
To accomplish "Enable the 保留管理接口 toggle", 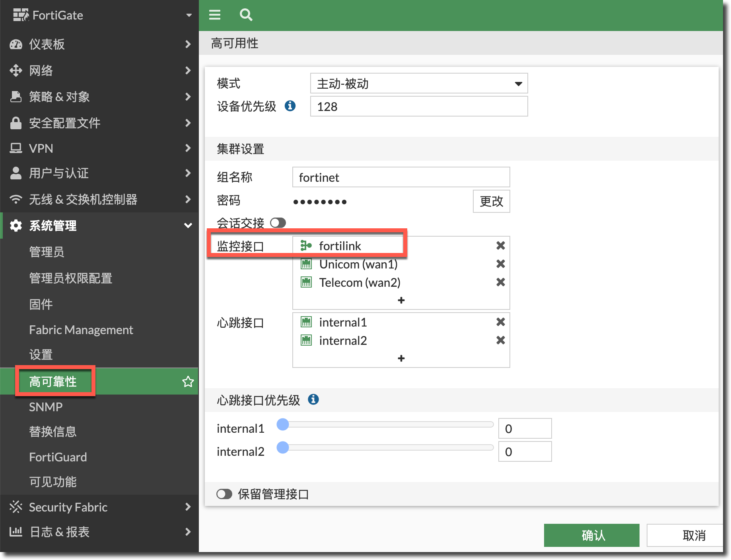I will [224, 494].
